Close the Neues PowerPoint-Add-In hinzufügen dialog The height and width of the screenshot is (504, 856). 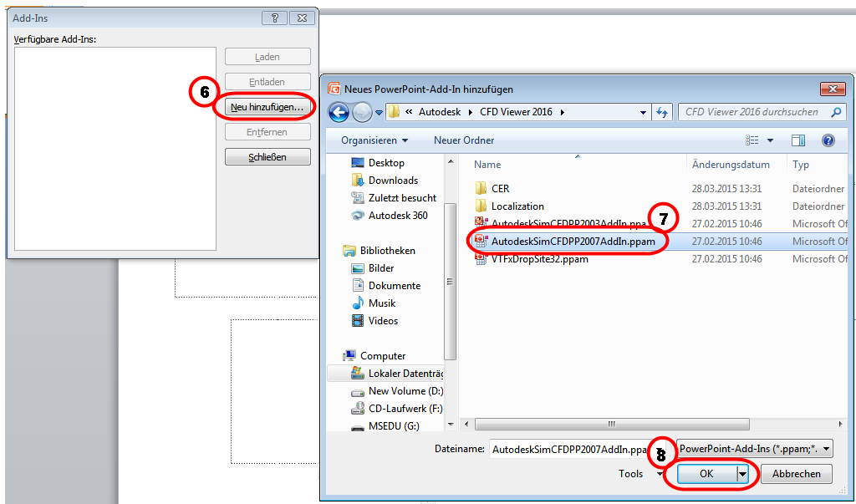click(833, 89)
